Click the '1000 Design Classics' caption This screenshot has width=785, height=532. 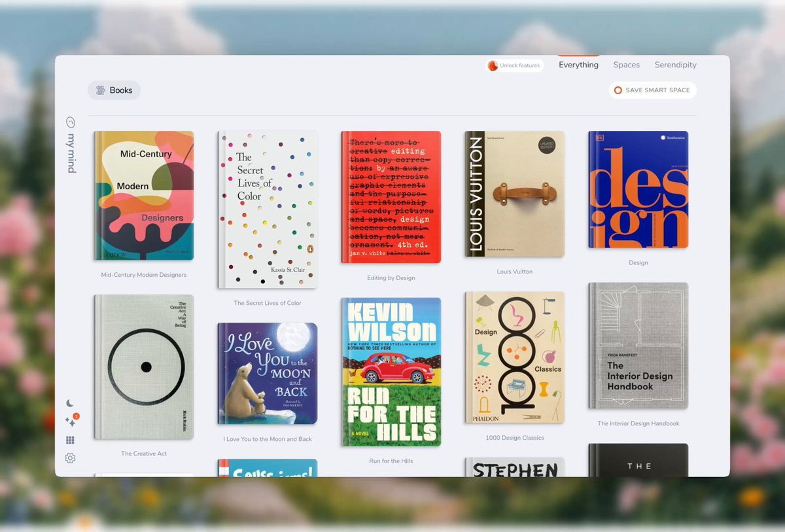click(x=515, y=438)
